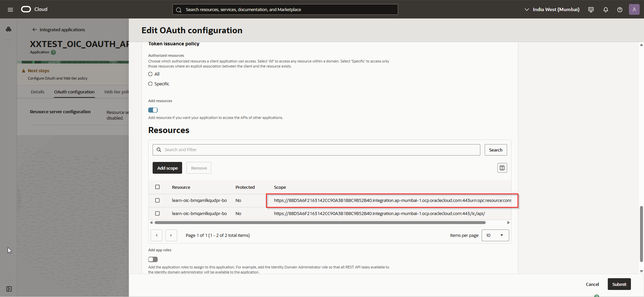
Task: Enable the Add app roles switch
Action: (x=153, y=259)
